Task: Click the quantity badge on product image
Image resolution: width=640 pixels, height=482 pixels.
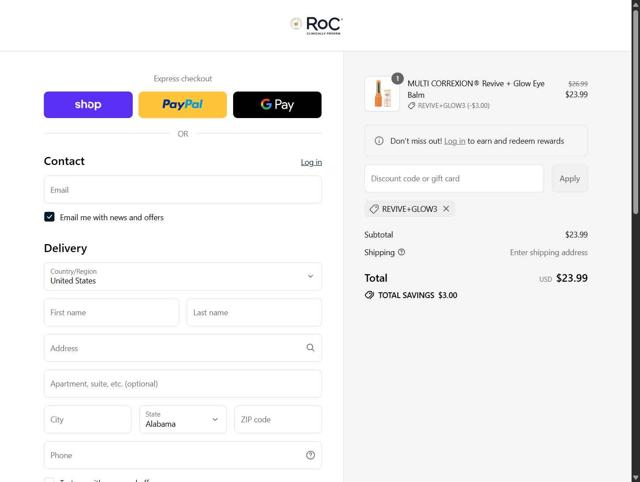Action: tap(398, 78)
